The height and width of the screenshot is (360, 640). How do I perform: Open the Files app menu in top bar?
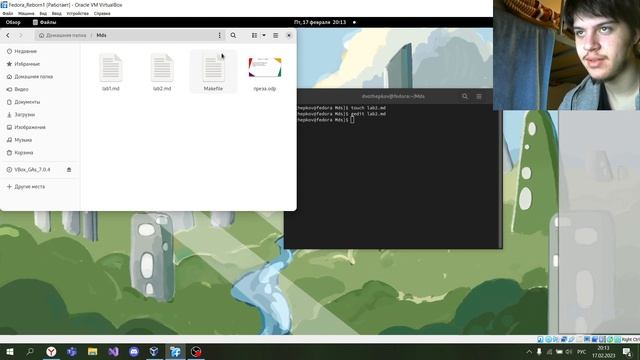(x=44, y=22)
